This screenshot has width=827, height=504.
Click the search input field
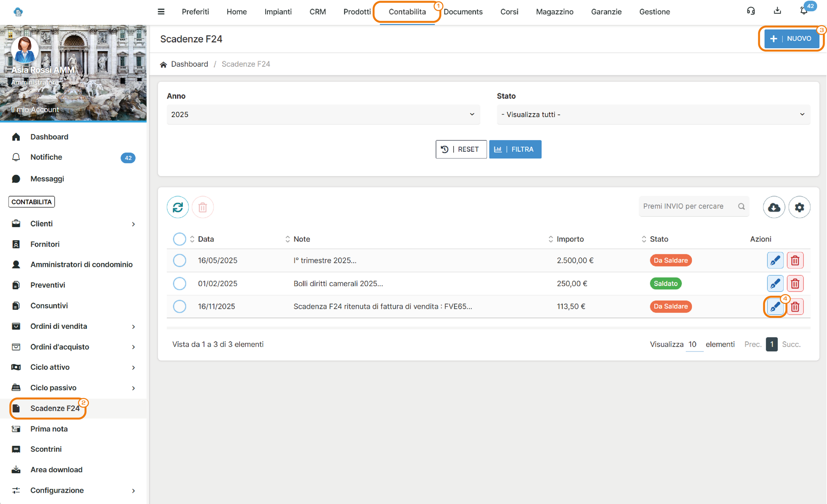tap(688, 206)
